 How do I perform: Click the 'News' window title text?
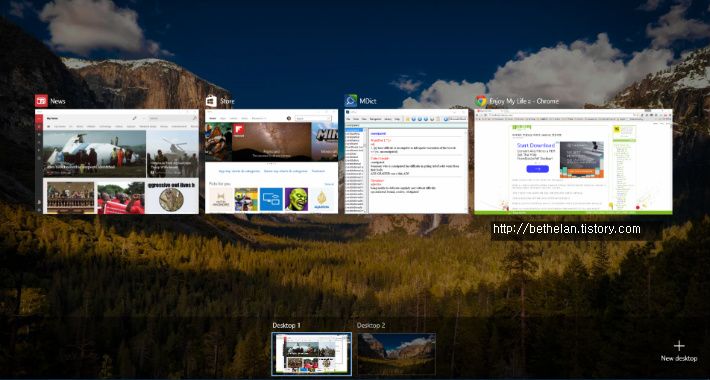point(58,101)
